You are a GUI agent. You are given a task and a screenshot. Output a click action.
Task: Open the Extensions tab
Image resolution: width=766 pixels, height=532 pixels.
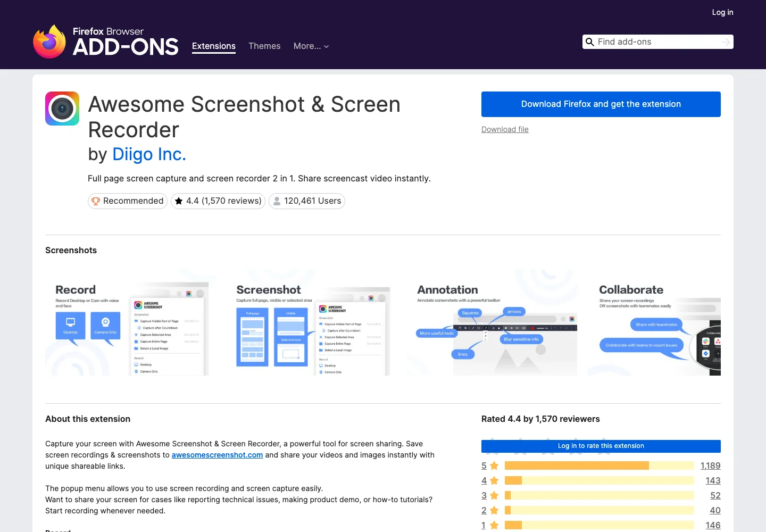tap(214, 46)
